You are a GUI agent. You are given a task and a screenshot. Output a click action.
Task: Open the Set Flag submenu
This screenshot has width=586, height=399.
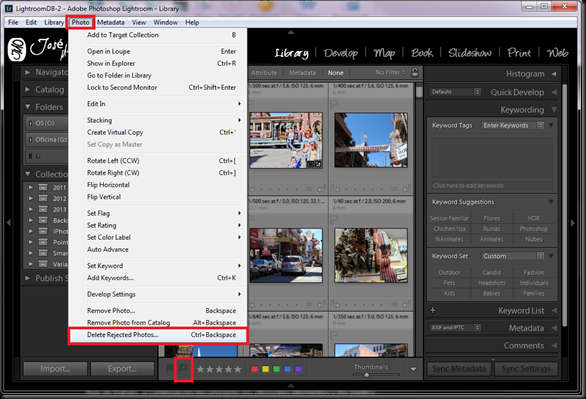pos(157,213)
